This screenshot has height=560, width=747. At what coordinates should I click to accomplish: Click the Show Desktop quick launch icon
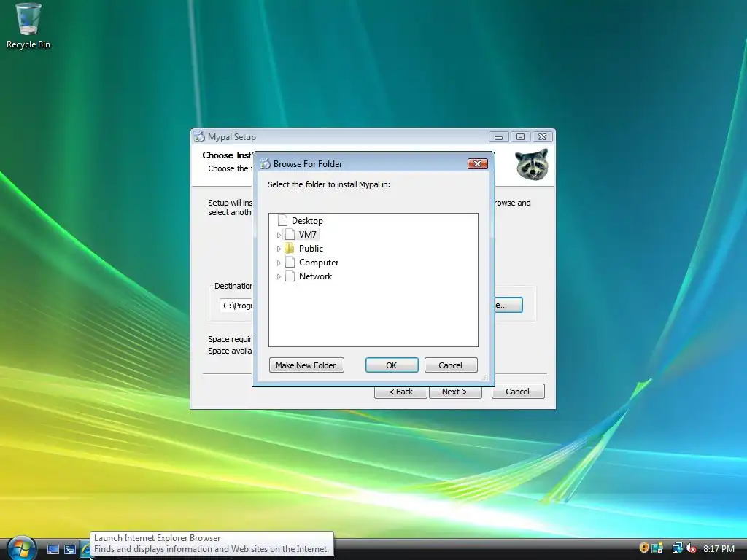point(53,549)
